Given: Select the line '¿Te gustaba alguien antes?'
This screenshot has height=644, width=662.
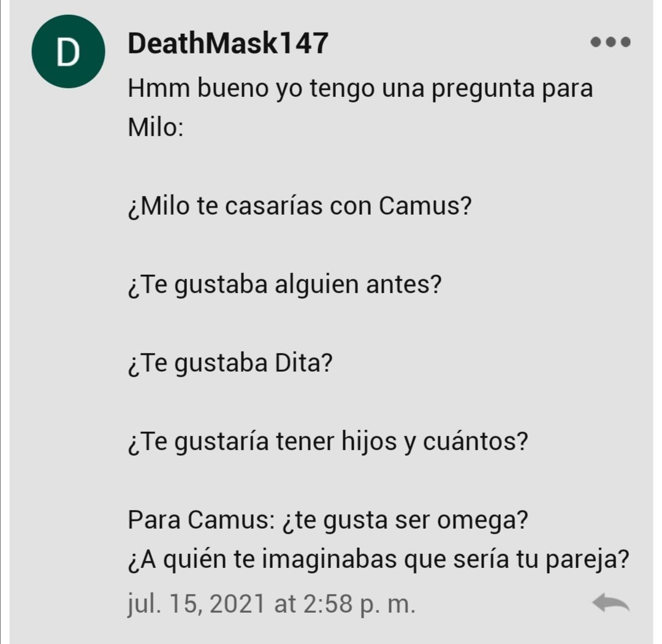Looking at the screenshot, I should pyautogui.click(x=284, y=285).
